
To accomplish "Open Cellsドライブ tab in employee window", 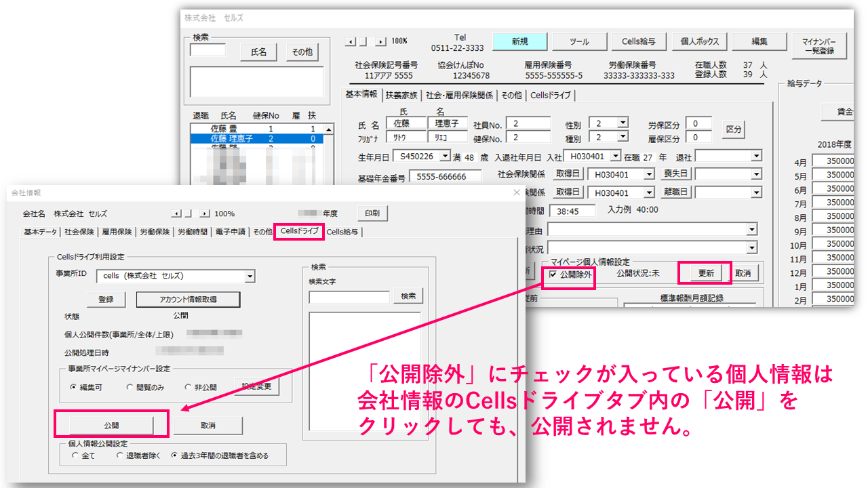I will click(551, 96).
